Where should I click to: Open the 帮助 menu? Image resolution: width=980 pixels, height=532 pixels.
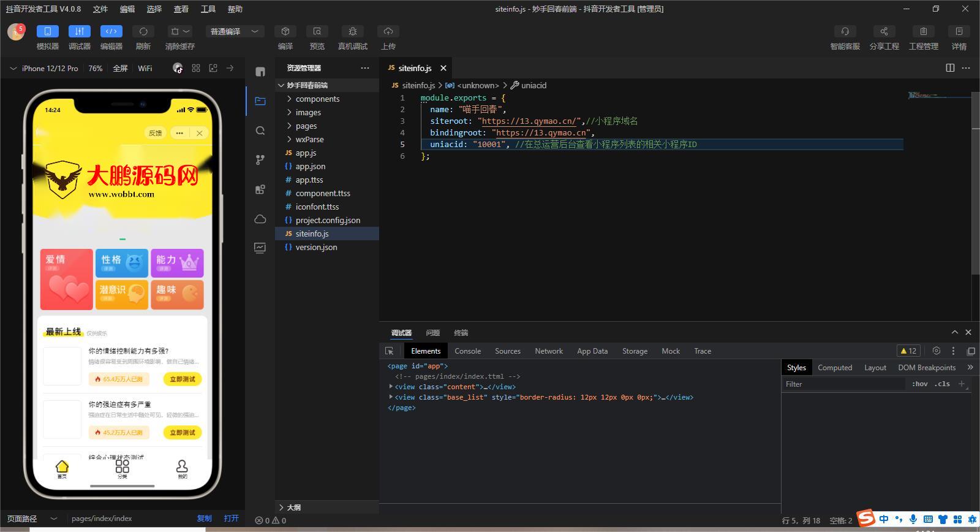click(235, 9)
